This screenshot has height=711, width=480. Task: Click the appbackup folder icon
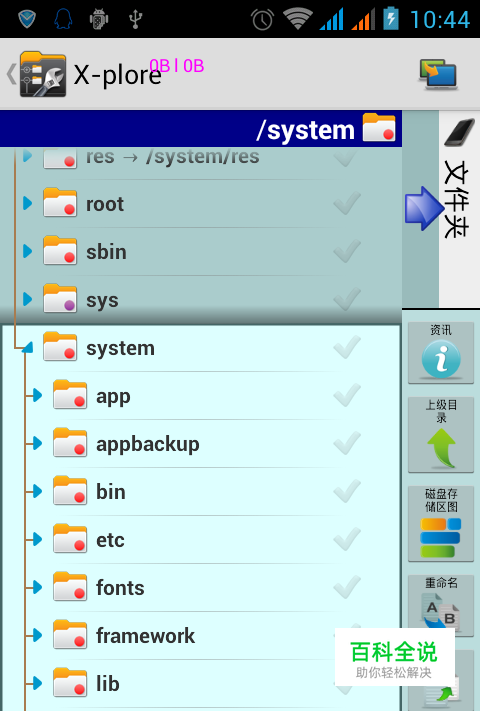[x=70, y=443]
